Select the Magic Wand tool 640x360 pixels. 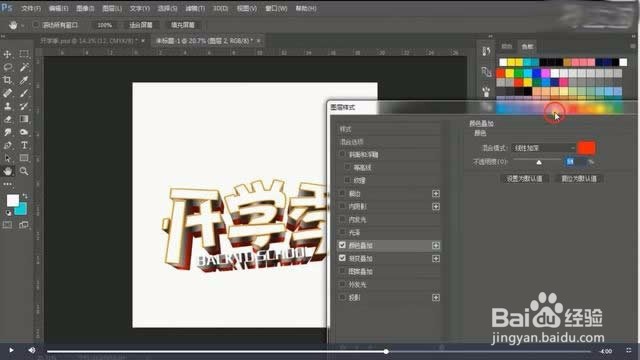point(24,67)
